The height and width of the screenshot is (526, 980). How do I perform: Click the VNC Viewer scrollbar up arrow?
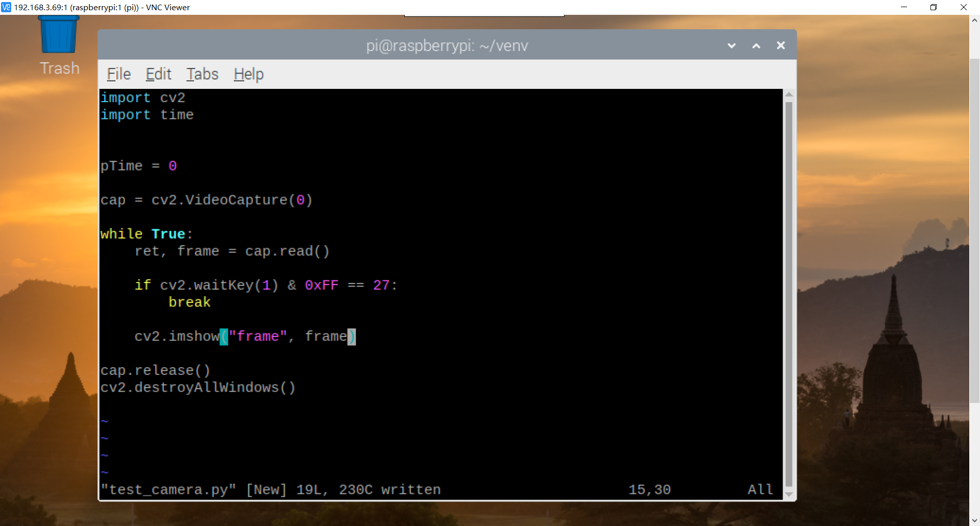click(974, 21)
